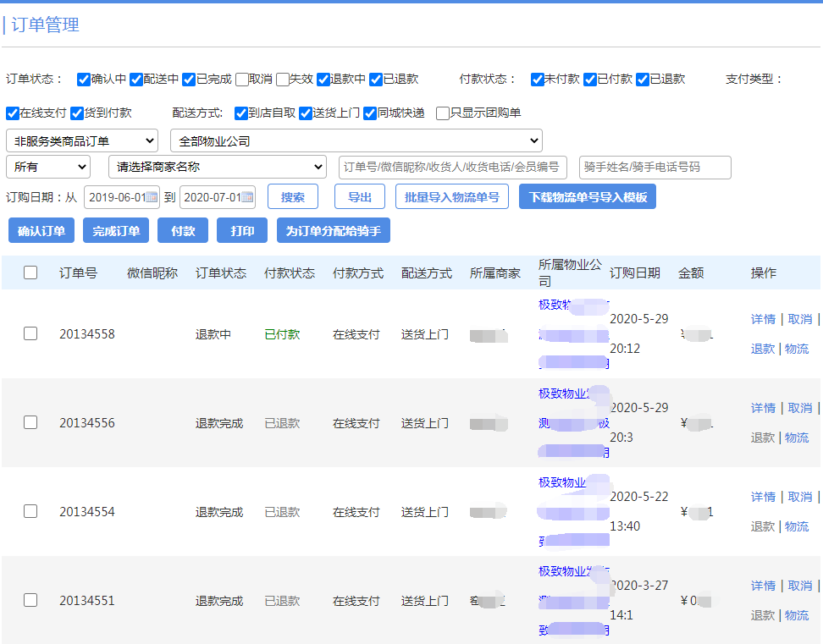Toggle the 已付款 payment status checkbox
This screenshot has width=823, height=644.
(590, 80)
